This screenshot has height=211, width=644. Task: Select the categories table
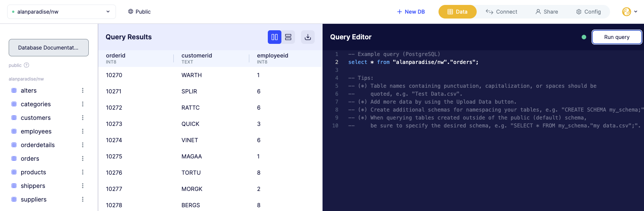click(x=36, y=104)
